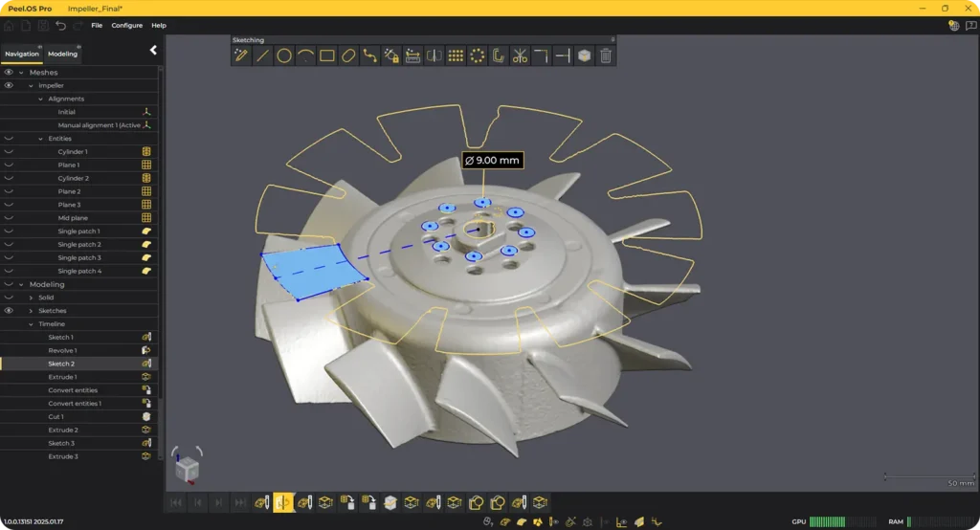Select the rectangular grid pattern tool
The image size is (980, 530).
[456, 55]
